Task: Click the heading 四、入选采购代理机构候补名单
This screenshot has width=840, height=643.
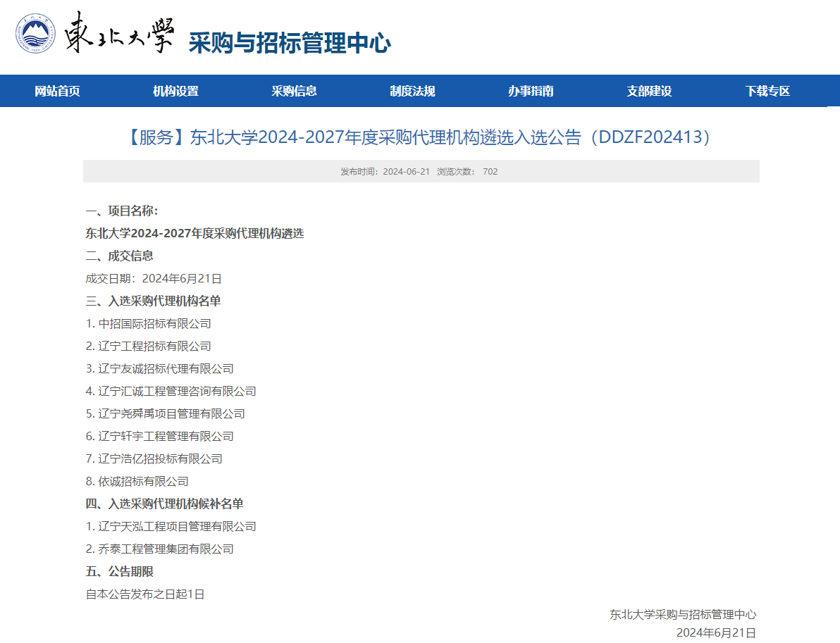Action: tap(164, 504)
